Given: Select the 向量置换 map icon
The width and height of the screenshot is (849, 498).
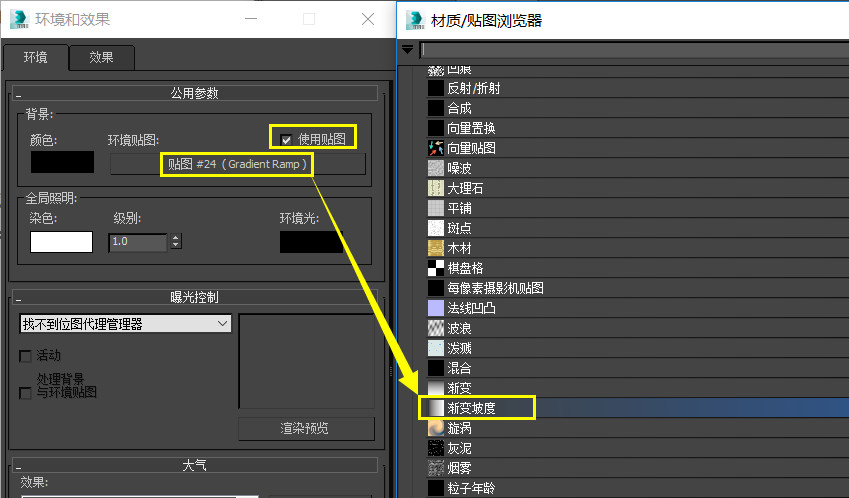Looking at the screenshot, I should click(x=436, y=128).
